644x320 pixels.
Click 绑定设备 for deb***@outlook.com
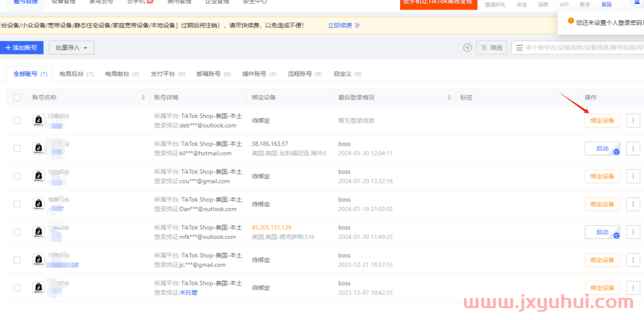tap(602, 120)
